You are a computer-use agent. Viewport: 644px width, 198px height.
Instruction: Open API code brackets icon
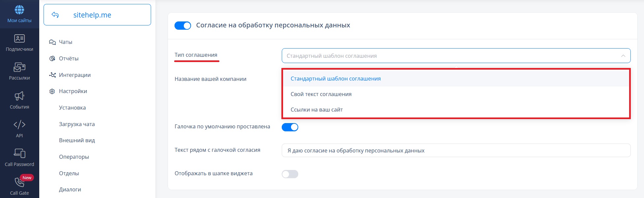click(x=19, y=125)
